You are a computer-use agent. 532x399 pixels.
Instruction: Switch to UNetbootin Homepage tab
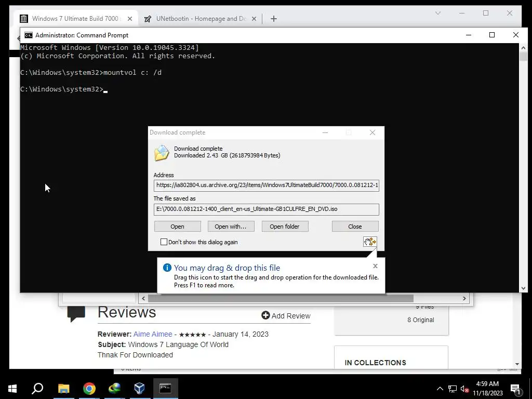[201, 19]
